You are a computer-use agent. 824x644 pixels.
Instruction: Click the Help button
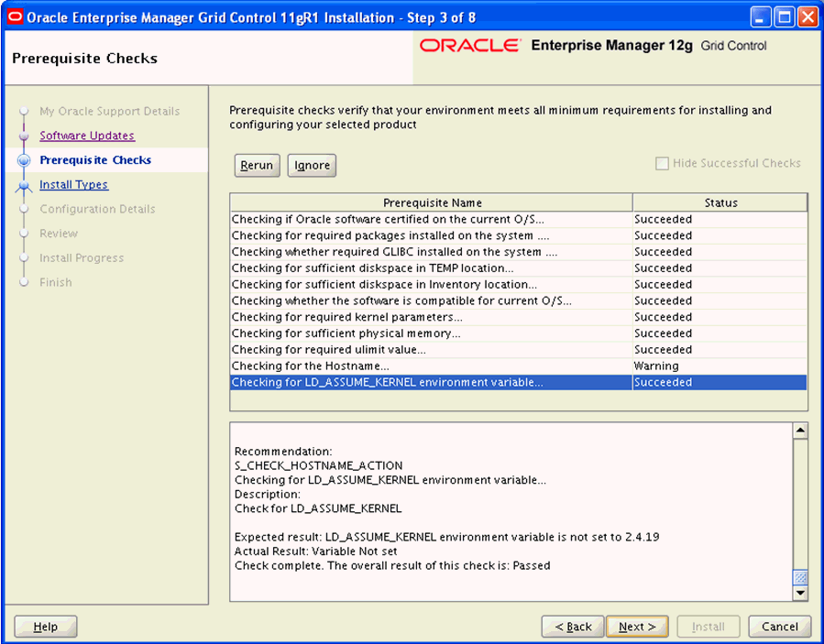click(x=46, y=627)
